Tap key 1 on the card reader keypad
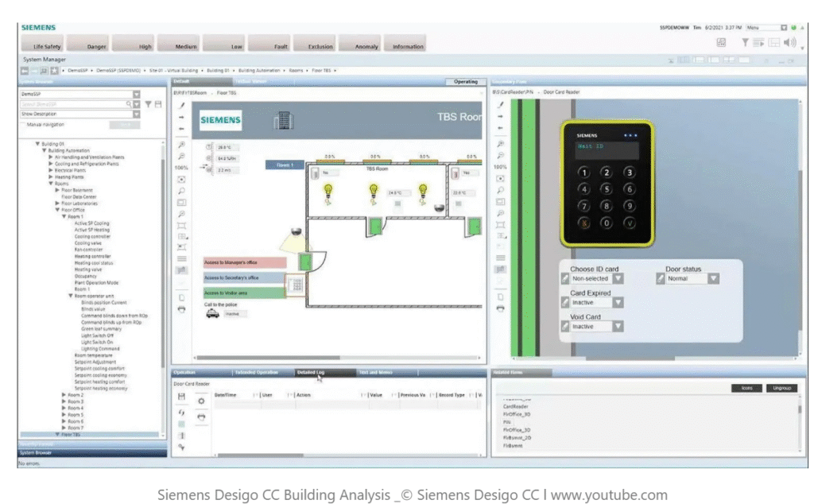 pyautogui.click(x=584, y=173)
